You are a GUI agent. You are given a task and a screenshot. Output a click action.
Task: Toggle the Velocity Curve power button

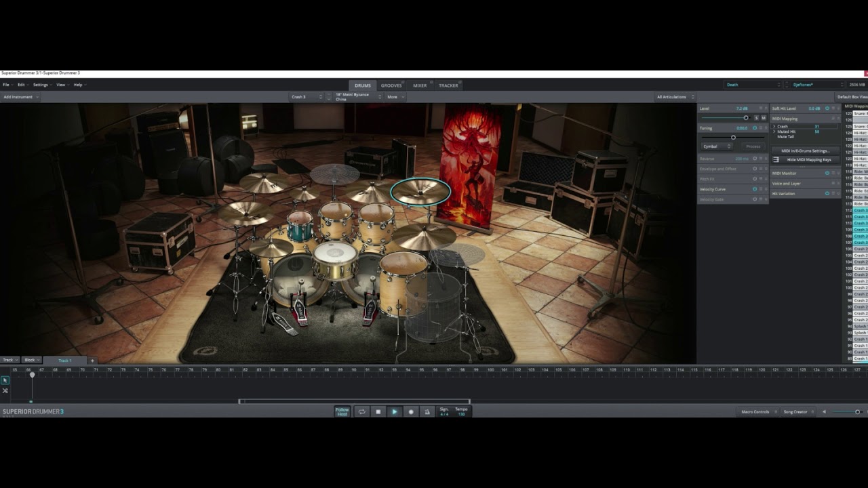tap(755, 189)
